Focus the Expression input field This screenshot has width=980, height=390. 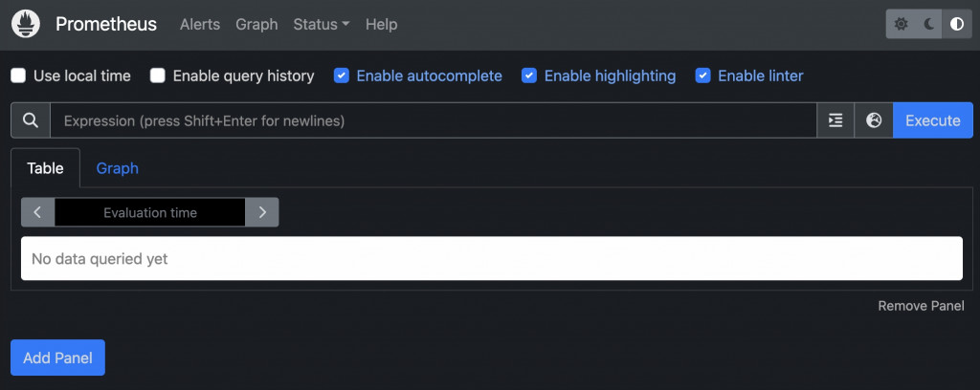[433, 121]
